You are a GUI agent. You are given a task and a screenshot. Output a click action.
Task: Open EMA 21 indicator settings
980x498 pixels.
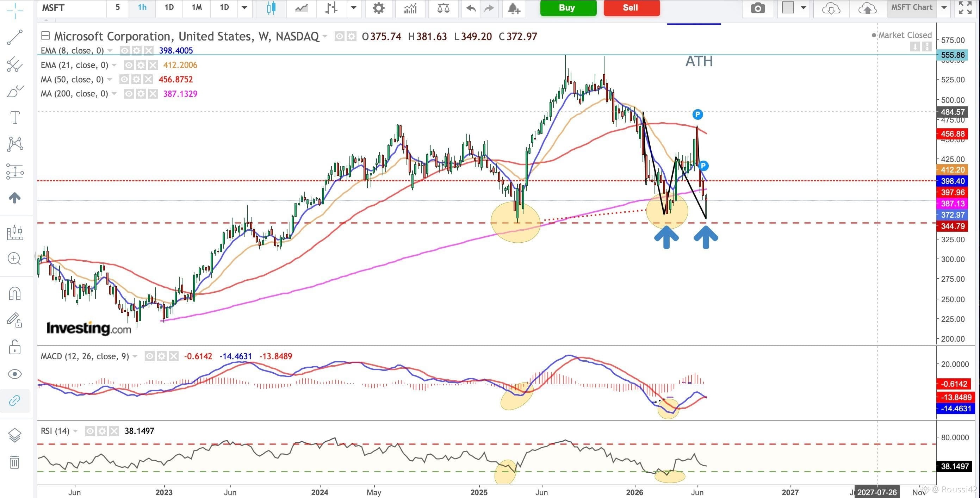tap(141, 65)
